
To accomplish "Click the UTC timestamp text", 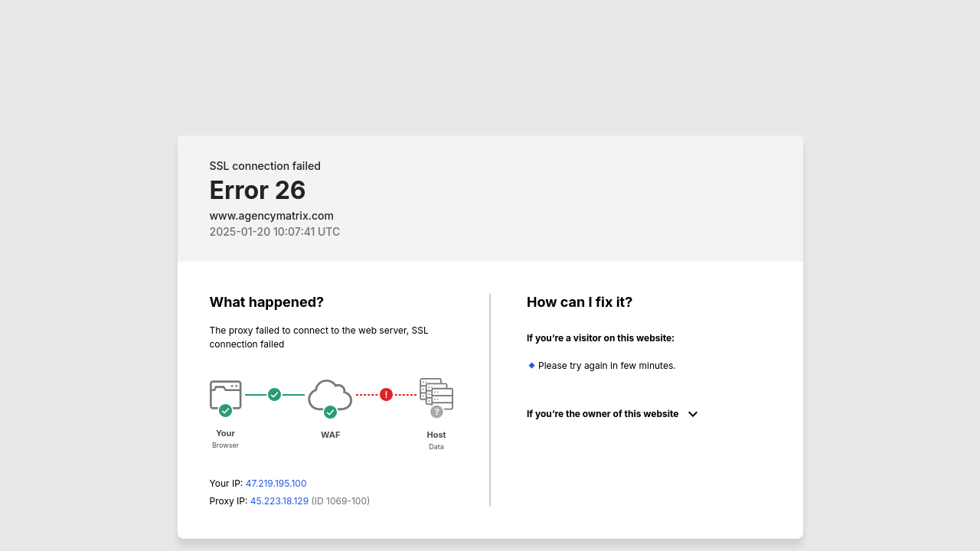I will 274,232.
